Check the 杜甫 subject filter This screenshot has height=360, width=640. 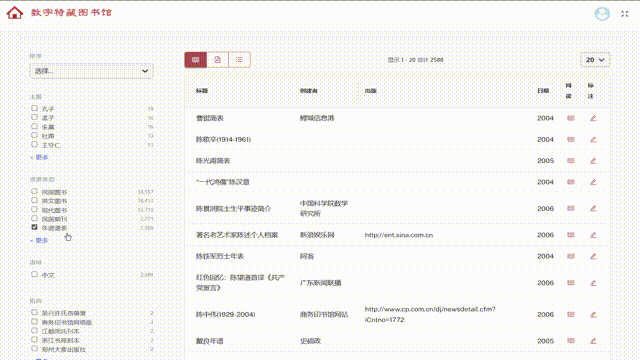[34, 136]
